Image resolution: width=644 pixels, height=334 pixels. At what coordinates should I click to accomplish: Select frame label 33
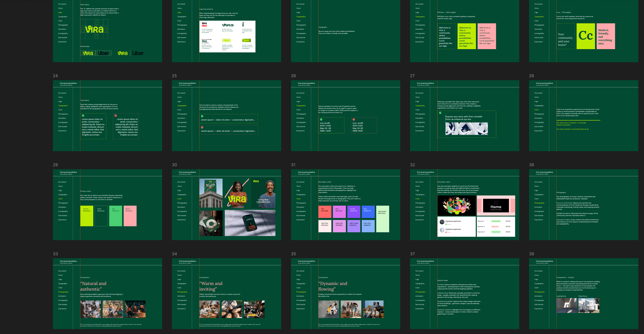point(55,254)
